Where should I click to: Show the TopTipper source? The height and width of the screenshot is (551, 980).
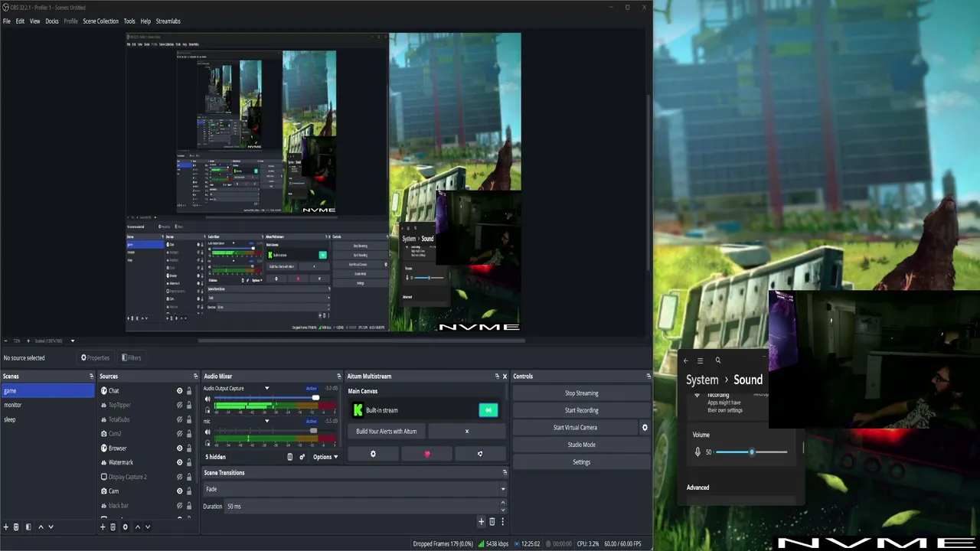(x=180, y=405)
